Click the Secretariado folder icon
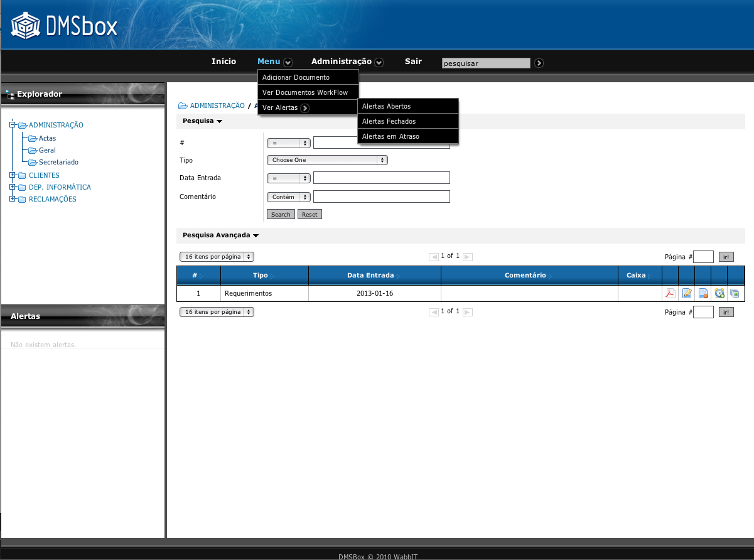This screenshot has width=754, height=560. (33, 163)
